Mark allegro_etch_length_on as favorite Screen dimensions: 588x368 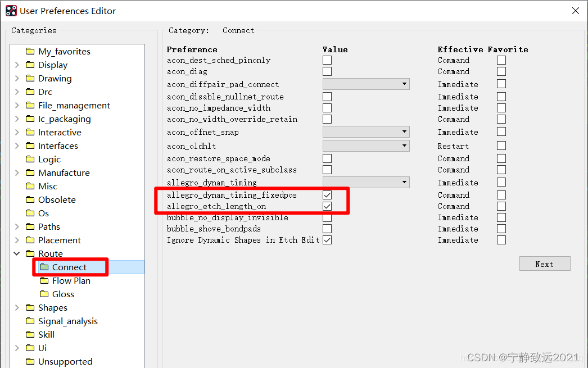pyautogui.click(x=501, y=206)
